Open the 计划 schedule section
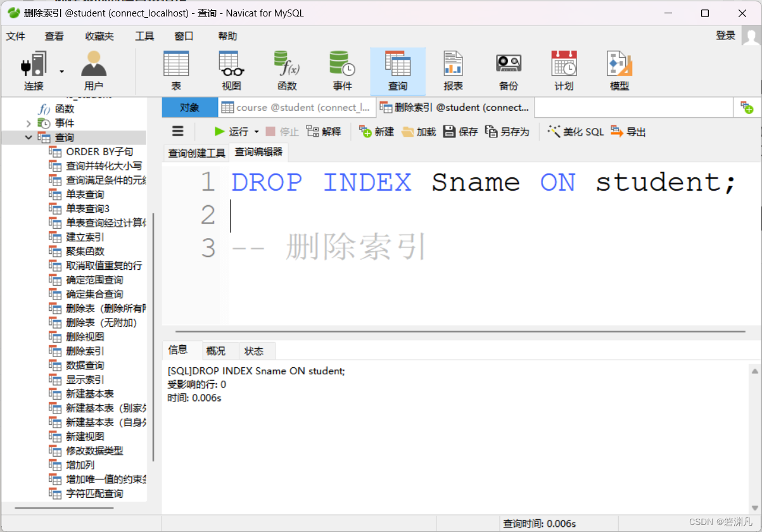 [x=564, y=71]
